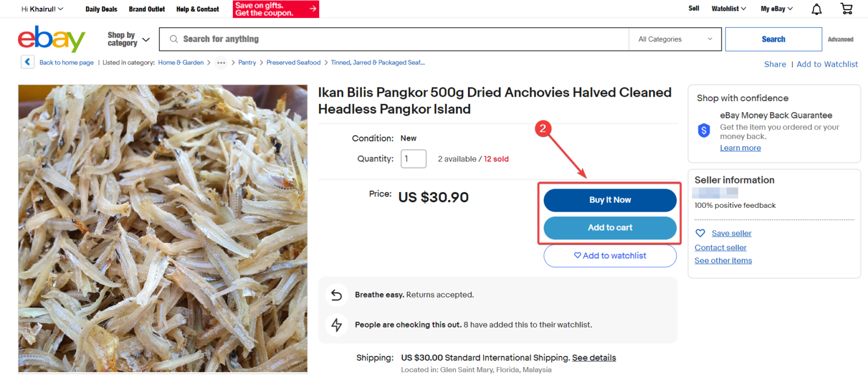This screenshot has width=868, height=380.
Task: Click the heart icon beside Save seller
Action: coord(700,233)
